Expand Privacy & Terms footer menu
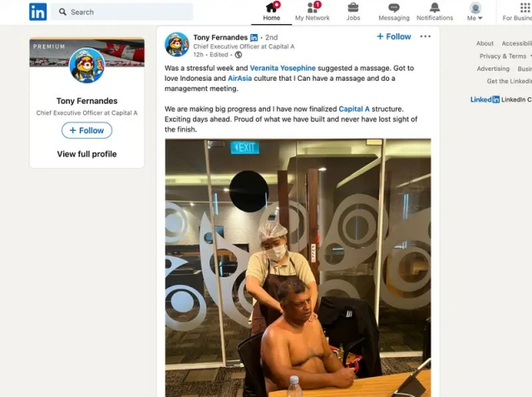This screenshot has height=397, width=532. [505, 56]
